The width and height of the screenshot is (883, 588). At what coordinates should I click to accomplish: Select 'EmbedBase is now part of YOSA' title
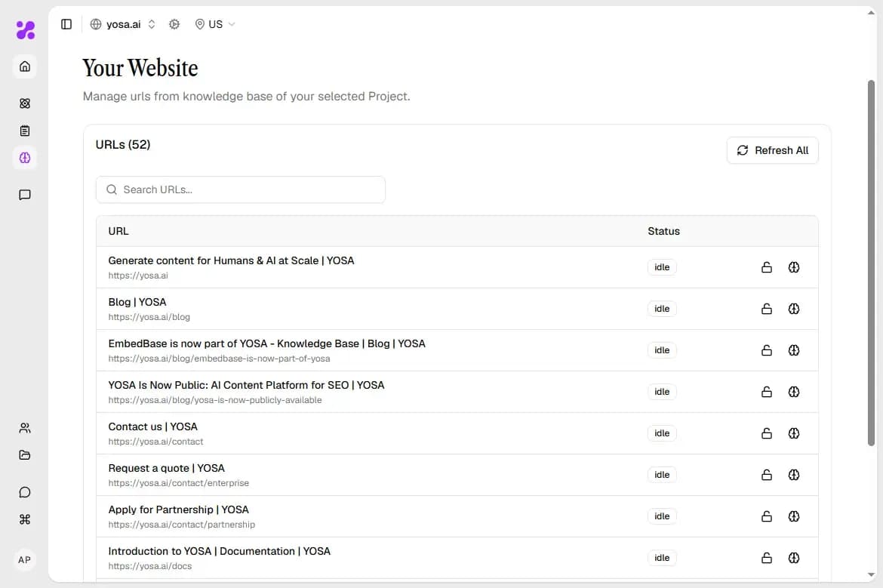click(266, 343)
